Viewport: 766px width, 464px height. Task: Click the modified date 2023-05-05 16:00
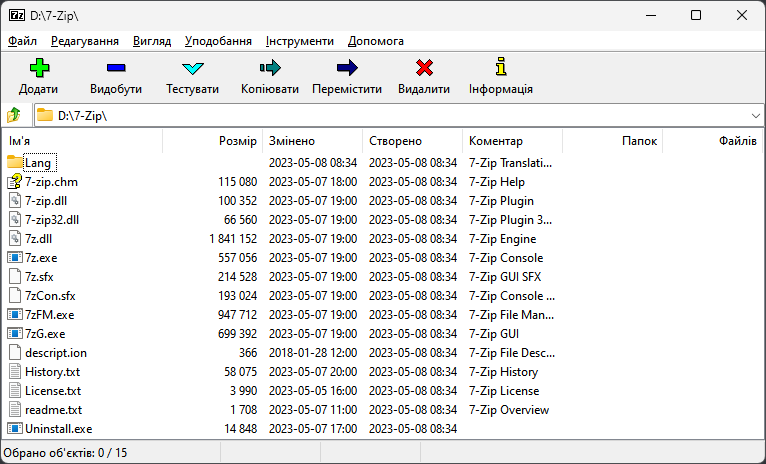313,391
